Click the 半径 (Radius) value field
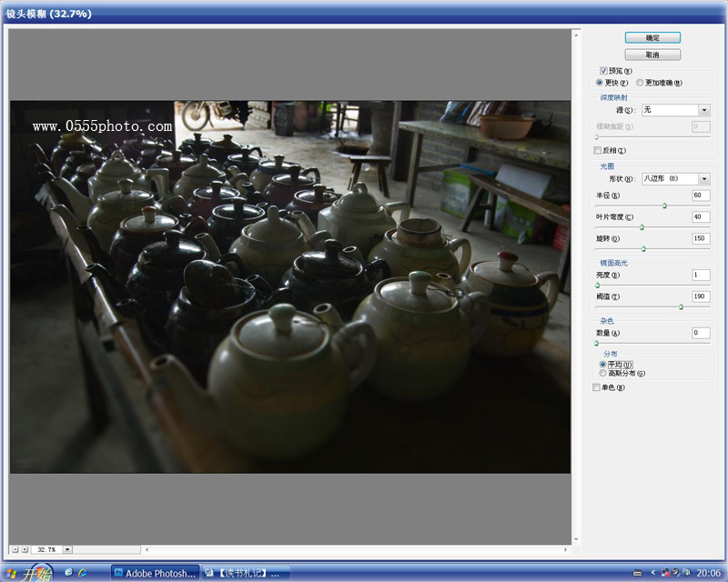728x582 pixels. [x=700, y=196]
